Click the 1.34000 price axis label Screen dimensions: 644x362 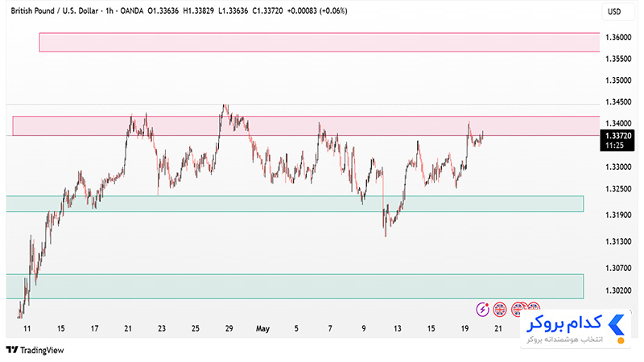(x=618, y=123)
